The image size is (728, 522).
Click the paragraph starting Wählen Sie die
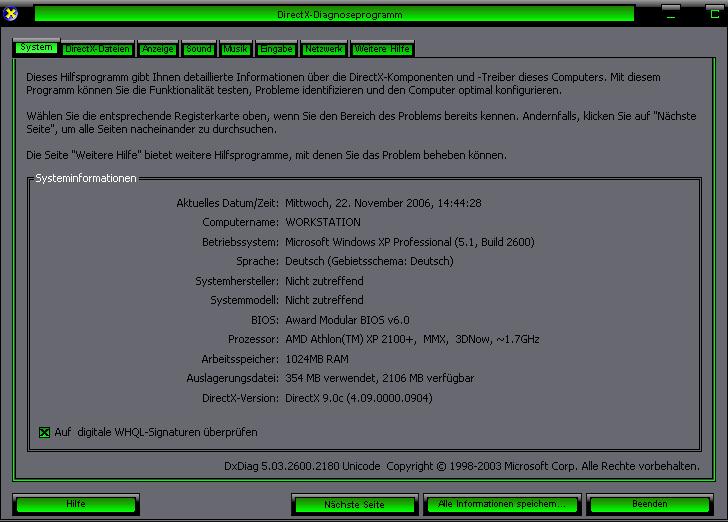tap(361, 123)
